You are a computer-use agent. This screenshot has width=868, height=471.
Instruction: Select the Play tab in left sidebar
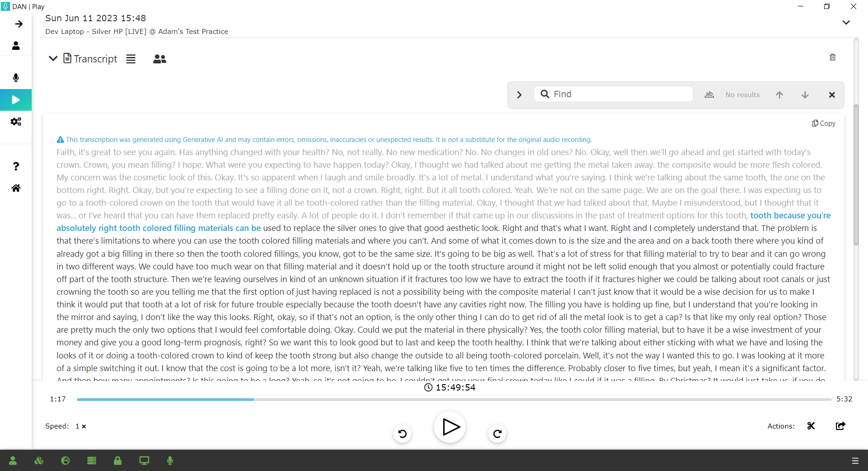coord(16,100)
